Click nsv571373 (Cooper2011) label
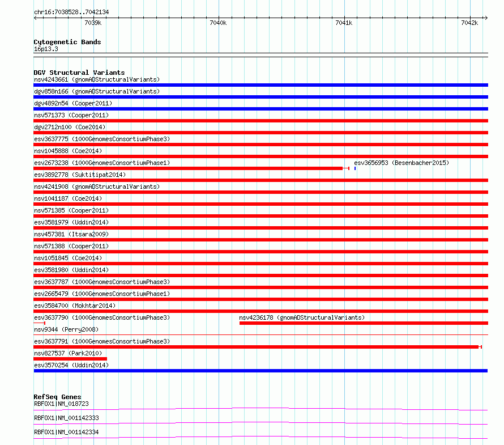The image size is (504, 445). coord(71,115)
